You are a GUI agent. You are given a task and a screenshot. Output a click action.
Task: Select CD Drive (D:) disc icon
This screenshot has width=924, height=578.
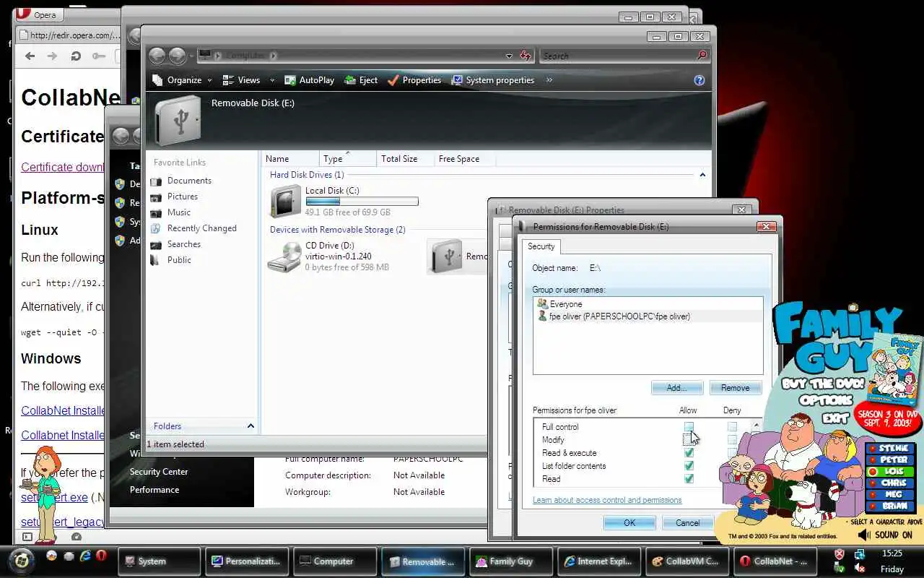click(285, 256)
